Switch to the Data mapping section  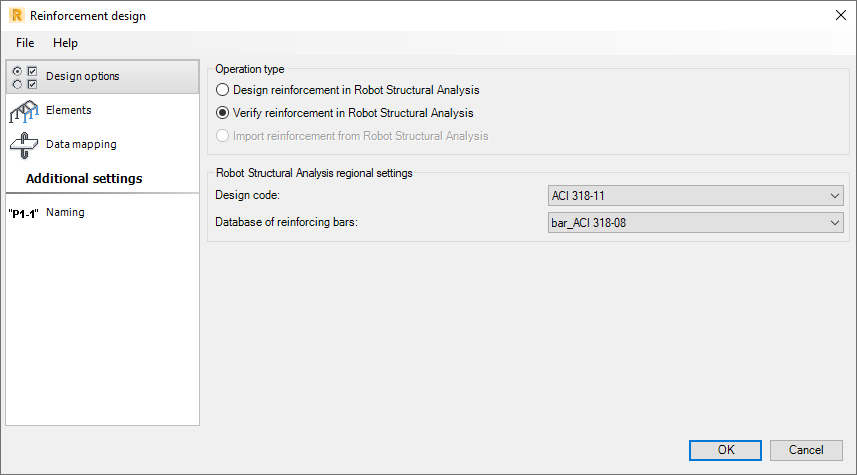[x=81, y=144]
